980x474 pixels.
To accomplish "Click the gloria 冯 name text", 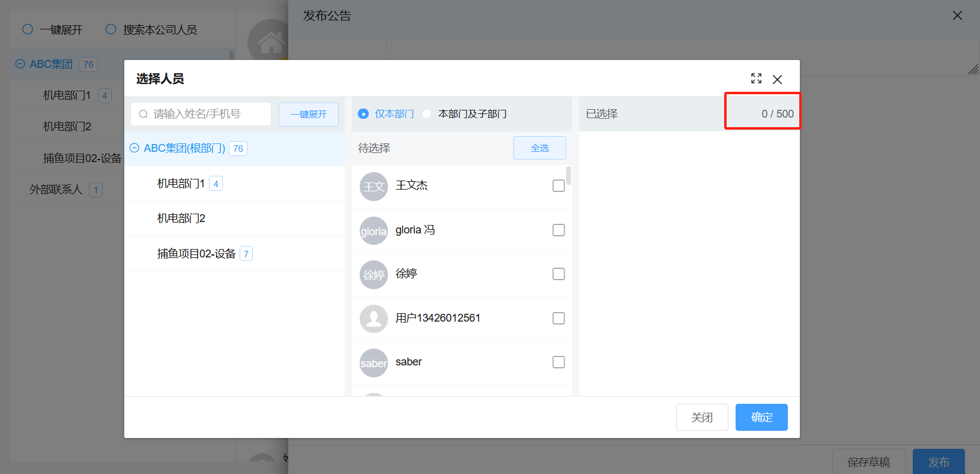I will [415, 230].
